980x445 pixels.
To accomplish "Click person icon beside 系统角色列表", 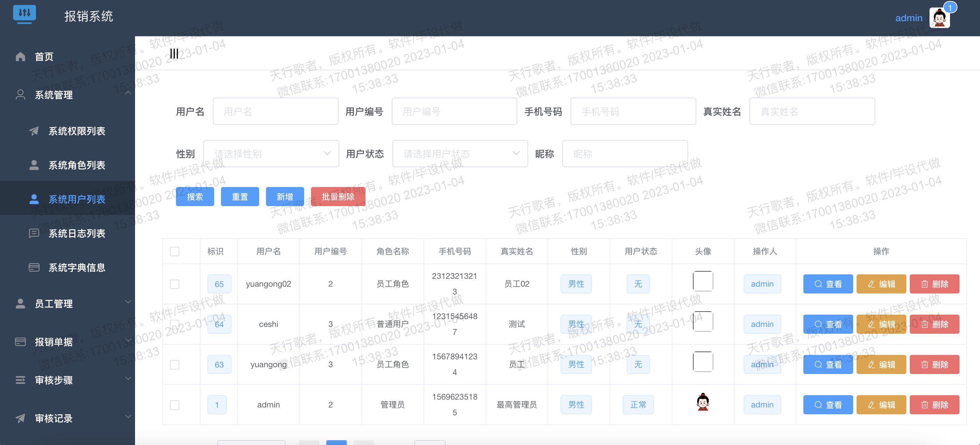I will coord(34,165).
